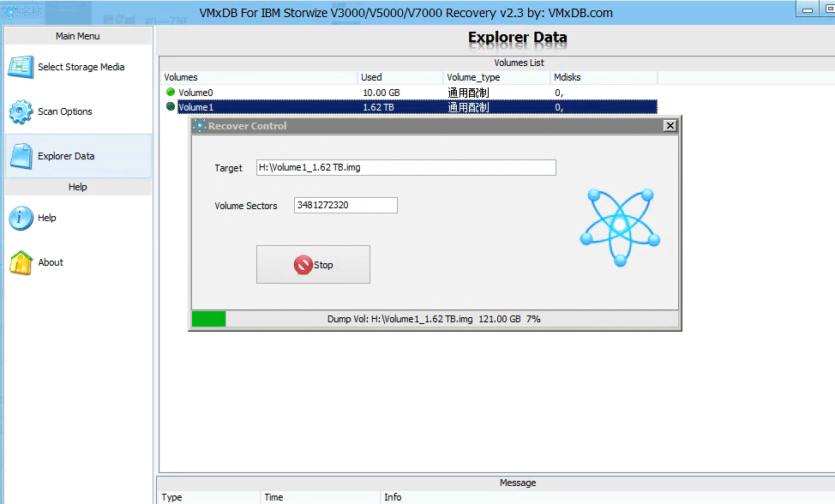Click the Volumes column header
Viewport: 835px width, 504px height.
pos(259,77)
